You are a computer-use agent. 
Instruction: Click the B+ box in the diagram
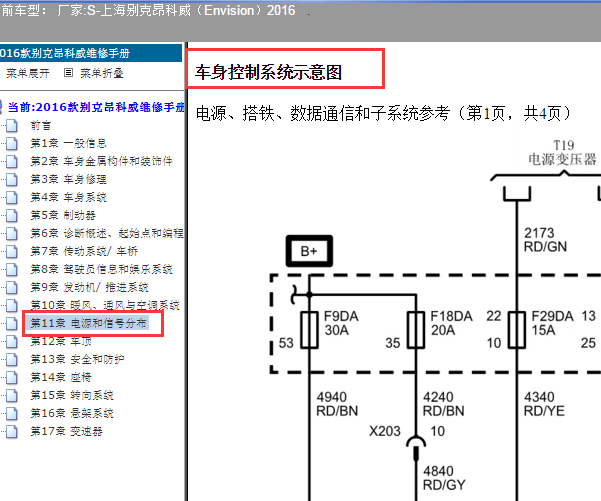click(x=309, y=251)
